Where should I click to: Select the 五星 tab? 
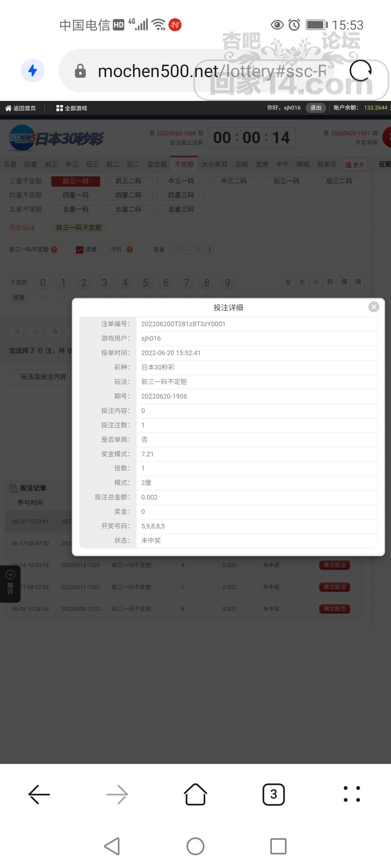tap(10, 165)
